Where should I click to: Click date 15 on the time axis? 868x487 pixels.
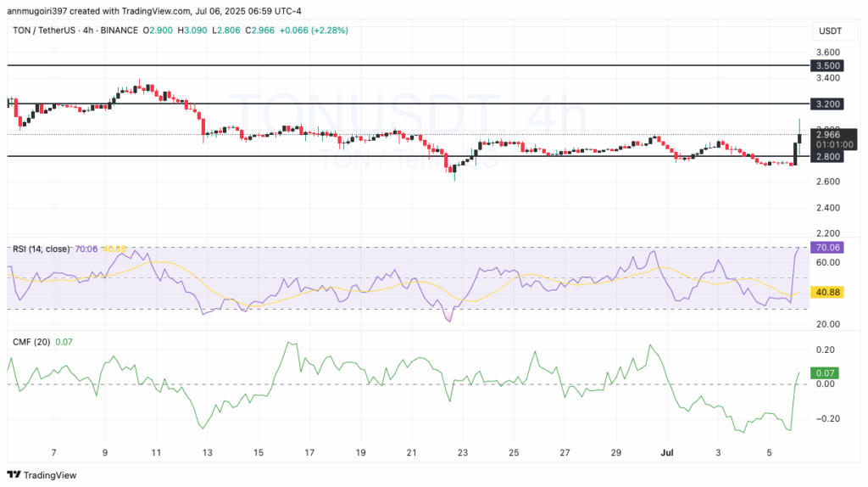coord(259,453)
